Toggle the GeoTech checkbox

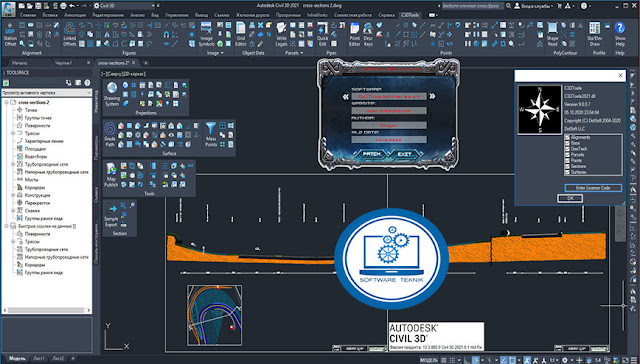(x=567, y=149)
